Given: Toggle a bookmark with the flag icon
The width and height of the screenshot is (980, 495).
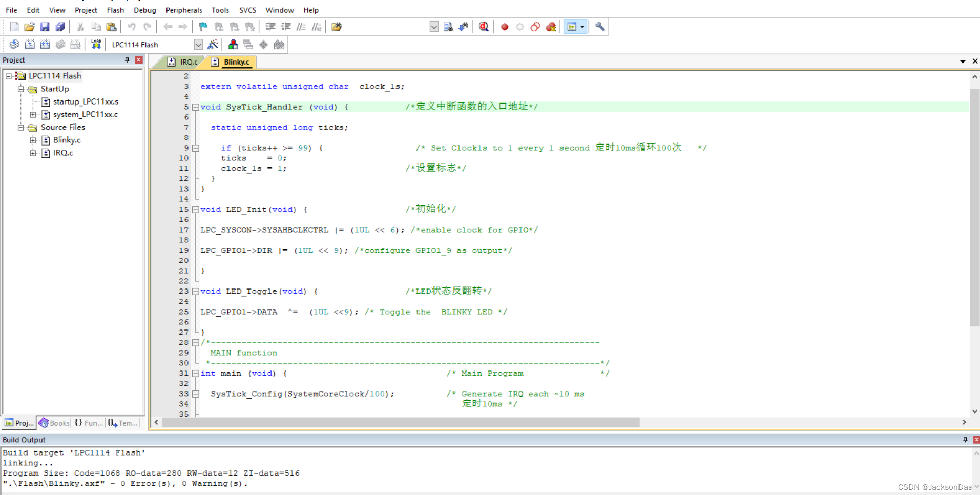Looking at the screenshot, I should pos(203,27).
